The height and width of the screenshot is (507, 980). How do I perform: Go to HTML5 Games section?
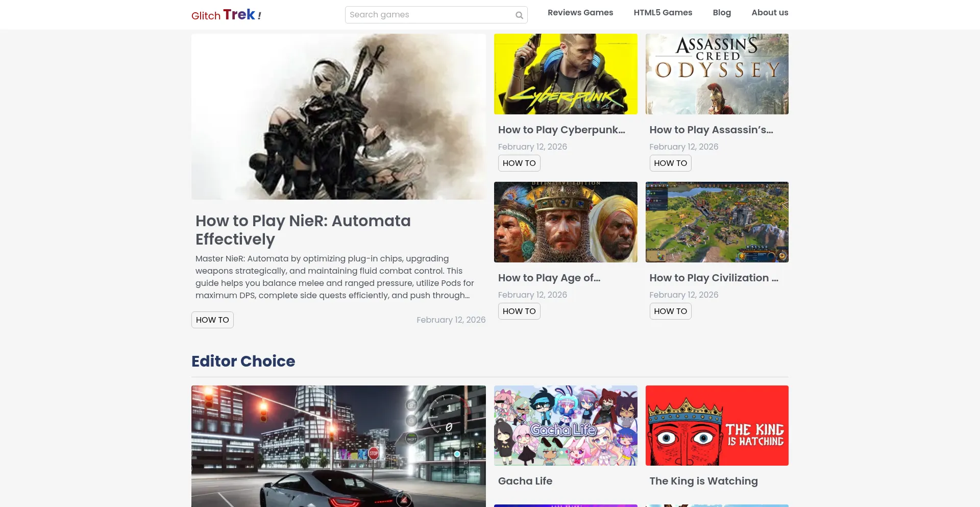point(663,13)
